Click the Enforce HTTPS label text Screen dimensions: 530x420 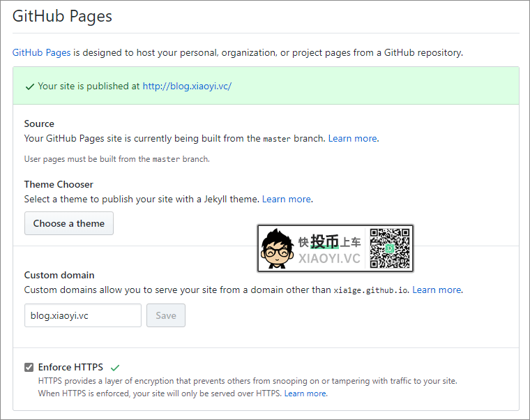point(70,367)
